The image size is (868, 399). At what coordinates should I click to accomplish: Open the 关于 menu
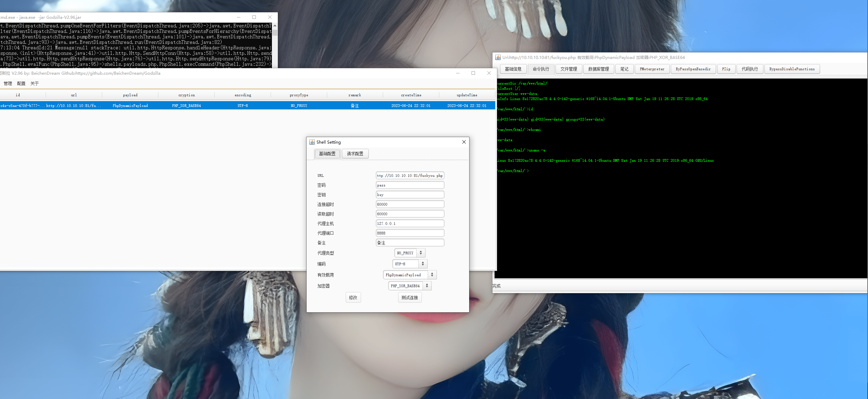[35, 84]
